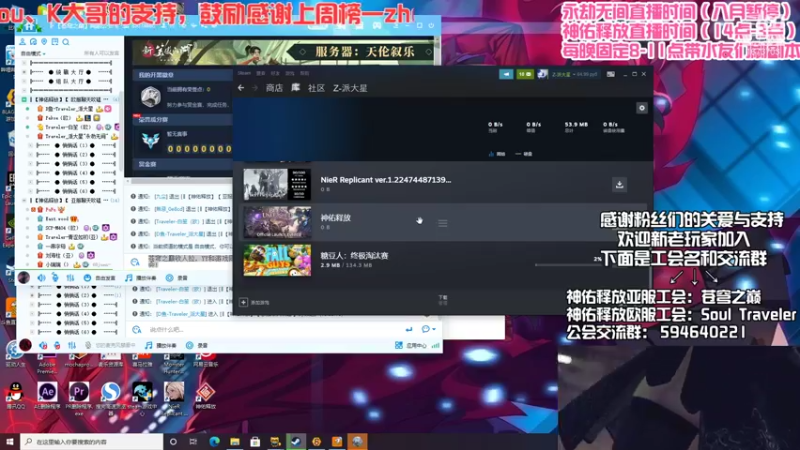
Task: Open the Windows Start menu
Action: 10,441
